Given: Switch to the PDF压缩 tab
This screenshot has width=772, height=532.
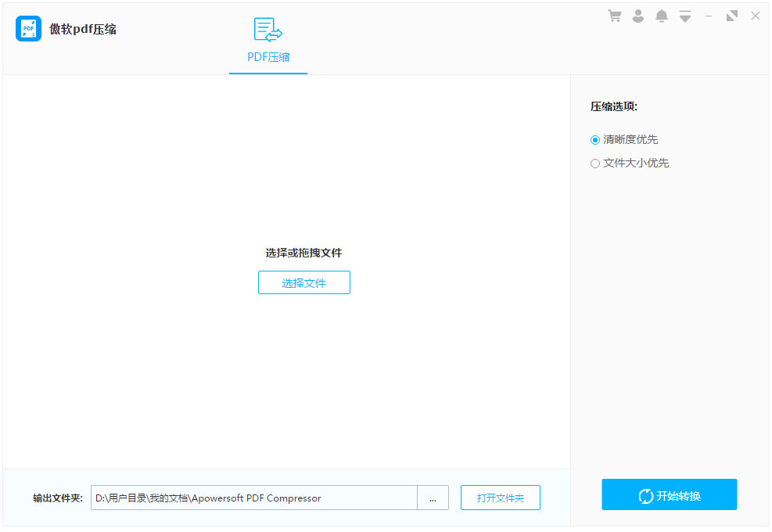Looking at the screenshot, I should coord(268,56).
